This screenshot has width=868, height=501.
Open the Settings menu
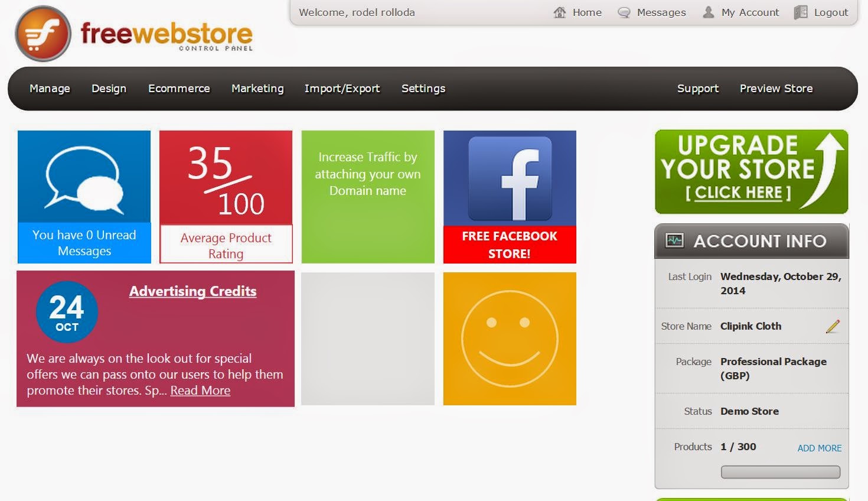pyautogui.click(x=423, y=89)
